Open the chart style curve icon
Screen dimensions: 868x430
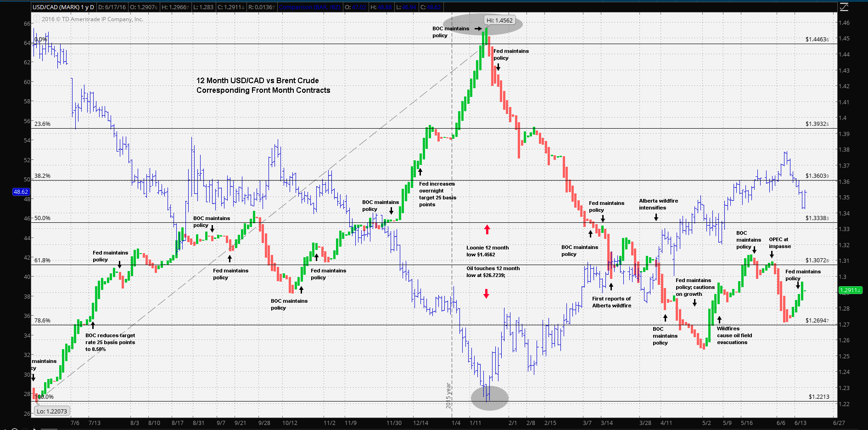pyautogui.click(x=844, y=7)
